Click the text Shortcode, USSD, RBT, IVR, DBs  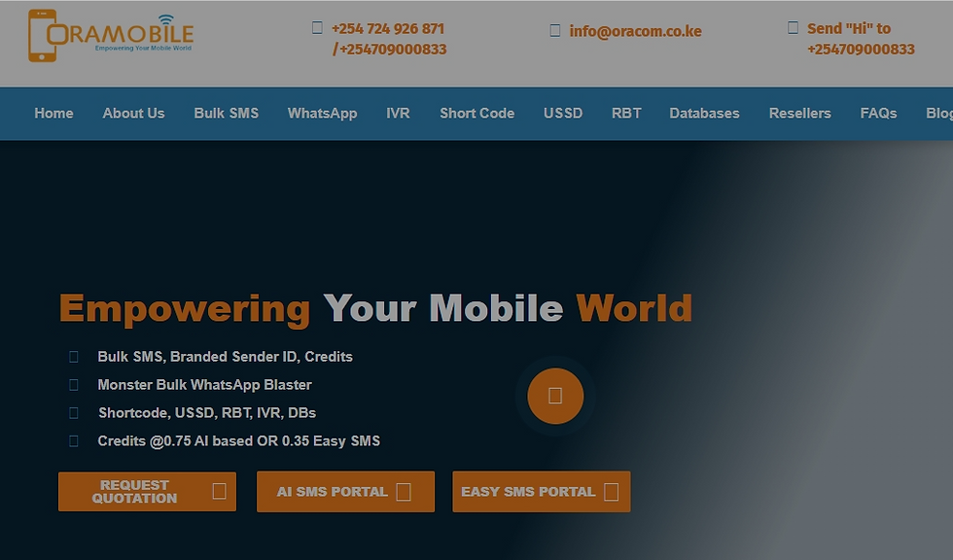207,413
